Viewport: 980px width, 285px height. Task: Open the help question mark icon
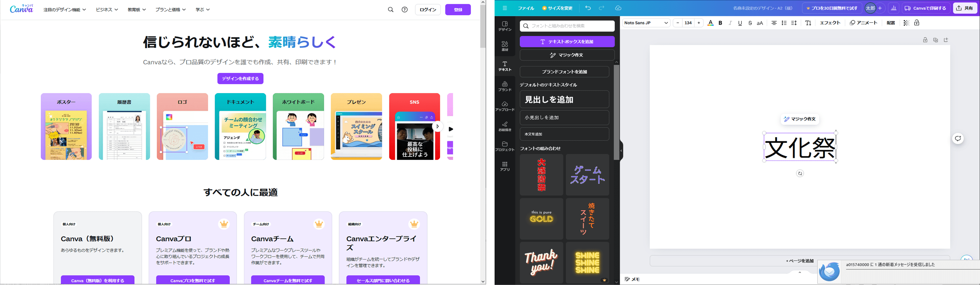click(x=404, y=9)
